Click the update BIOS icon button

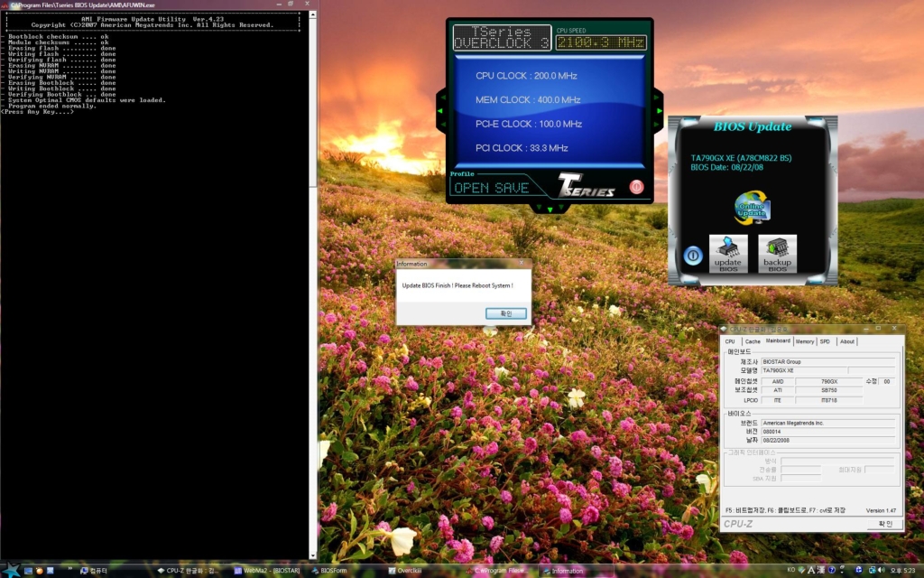pyautogui.click(x=728, y=254)
